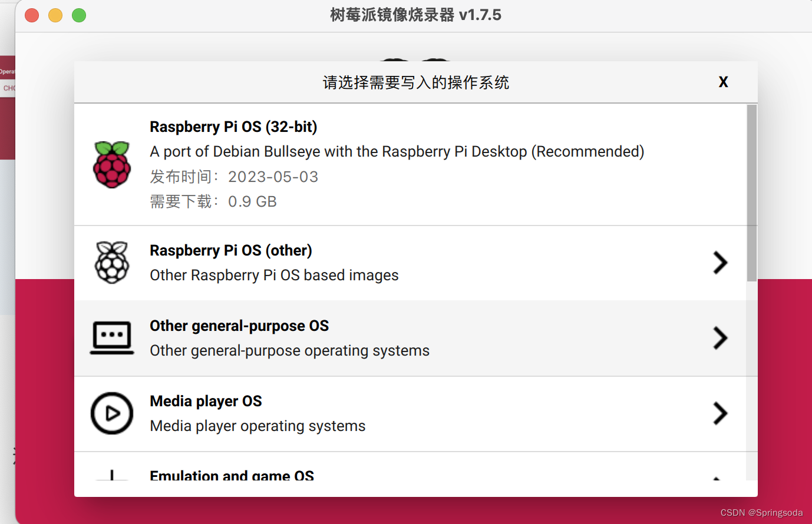Expand Raspberry Pi OS (other) via its chevron
Screen dimensions: 812x524
pyautogui.click(x=719, y=263)
